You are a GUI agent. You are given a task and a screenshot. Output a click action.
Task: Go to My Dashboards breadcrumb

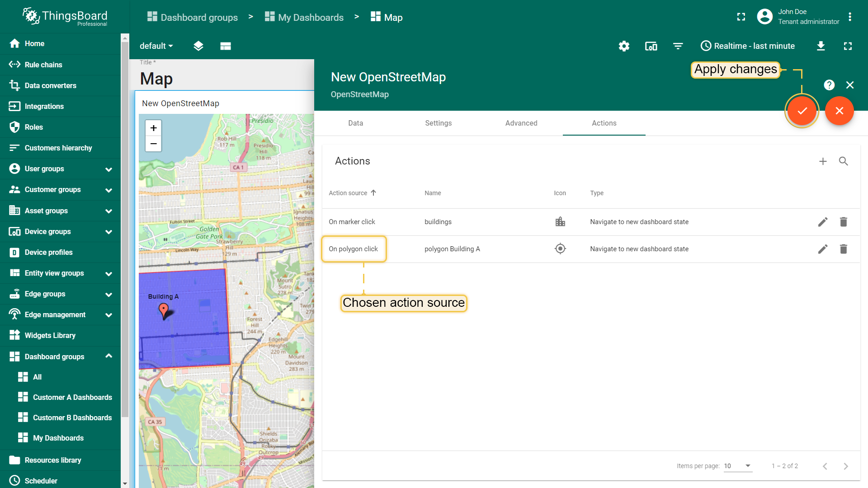[304, 17]
